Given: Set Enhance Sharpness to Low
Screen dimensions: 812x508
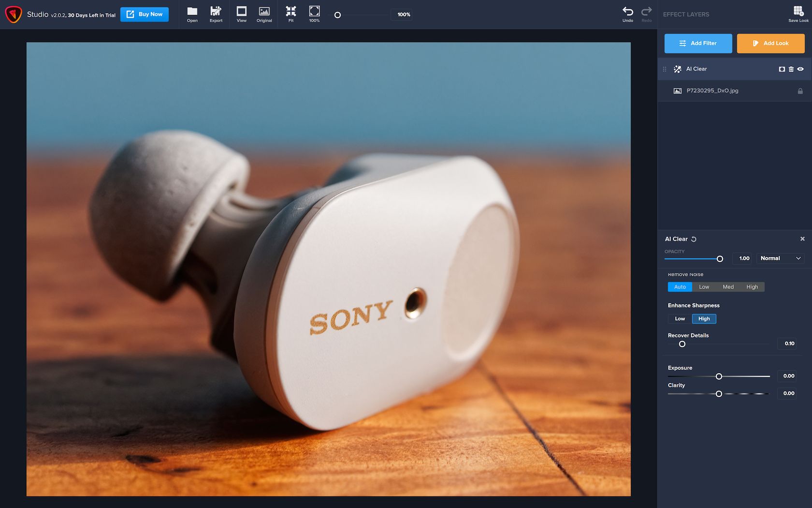Looking at the screenshot, I should [680, 319].
